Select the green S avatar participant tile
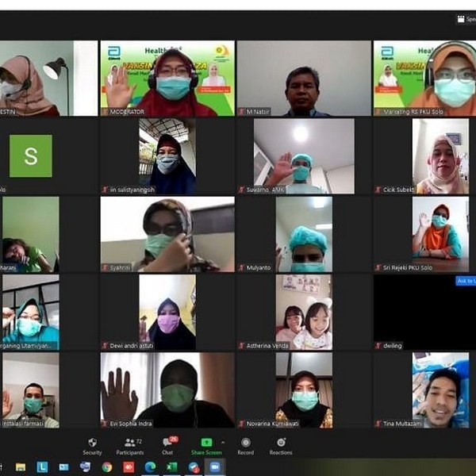Screen dimensions: 476x476 tap(31, 156)
